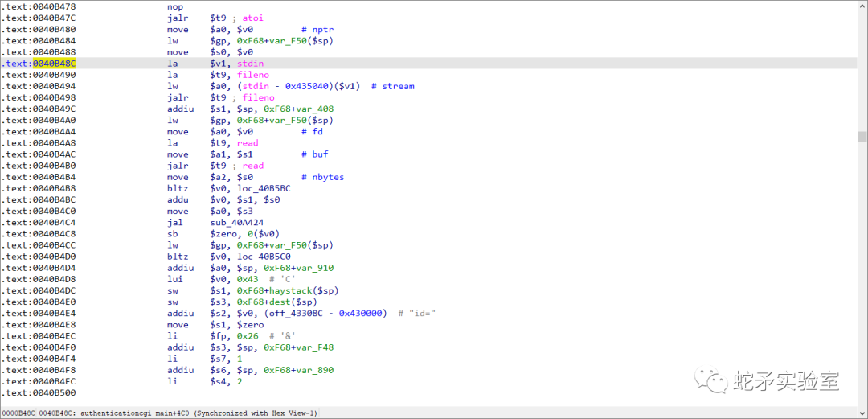
Task: Follow the loc_40B5BC branch target
Action: coord(264,188)
